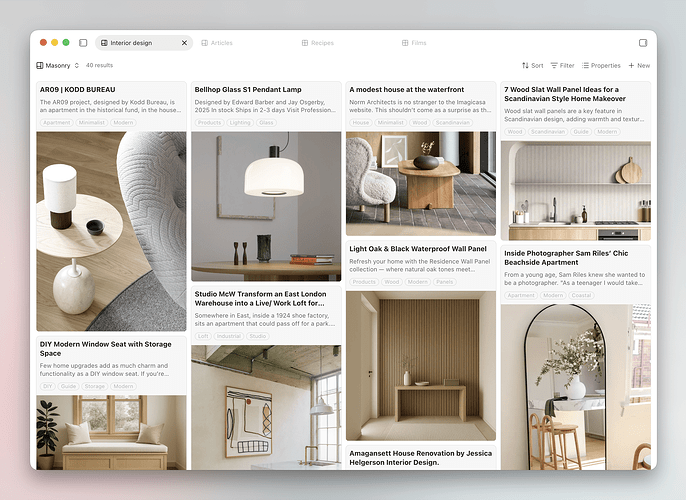Toggle the left sidebar panel icon
The image size is (686, 500).
click(83, 43)
